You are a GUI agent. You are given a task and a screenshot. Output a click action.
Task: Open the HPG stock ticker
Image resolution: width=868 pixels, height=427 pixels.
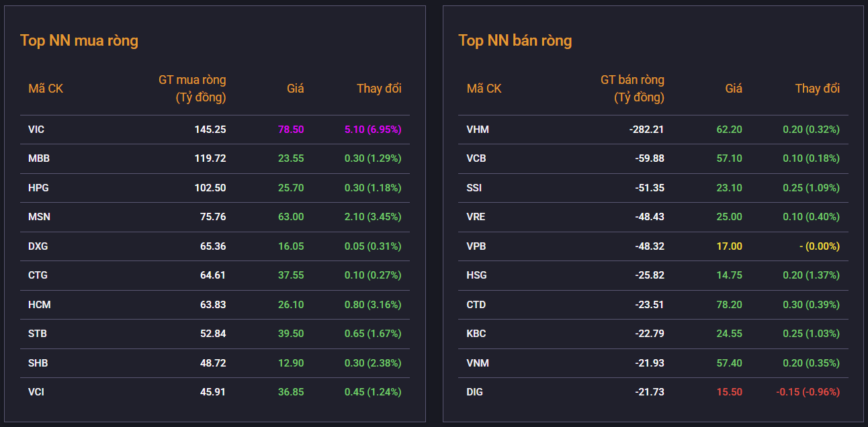38,188
